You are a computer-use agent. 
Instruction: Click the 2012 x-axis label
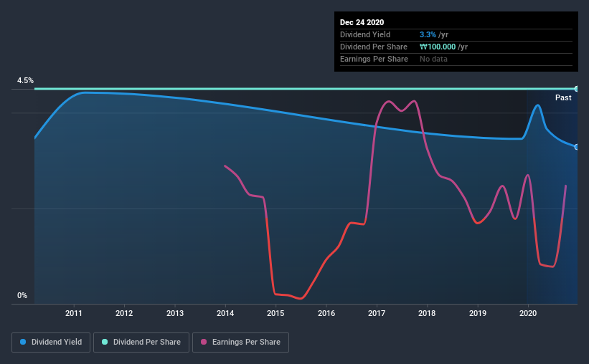tap(124, 313)
